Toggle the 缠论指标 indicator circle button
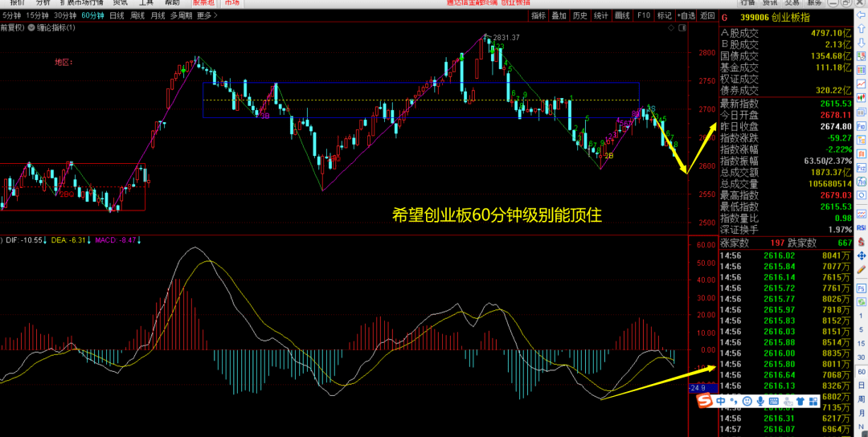Viewport: 868px width, 437px height. click(x=31, y=28)
